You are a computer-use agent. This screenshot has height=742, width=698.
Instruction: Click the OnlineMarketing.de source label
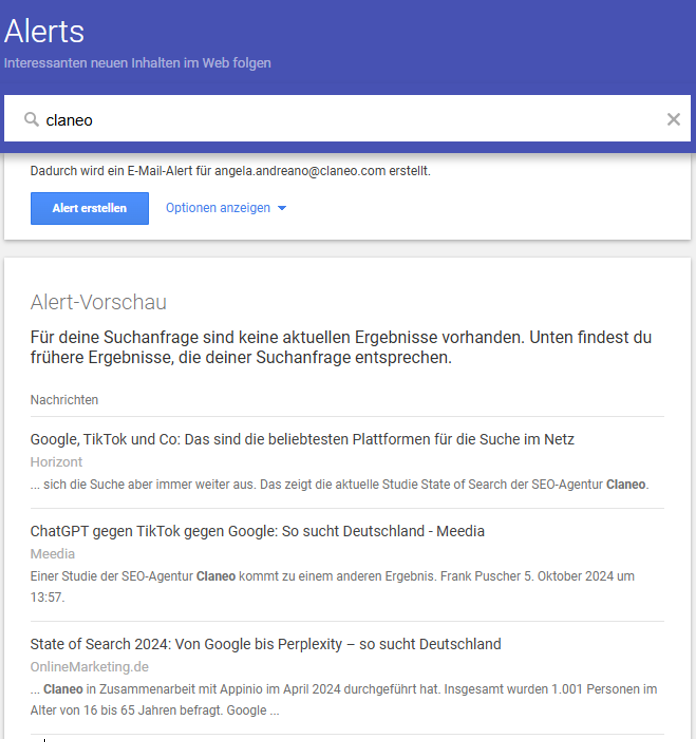click(x=89, y=667)
